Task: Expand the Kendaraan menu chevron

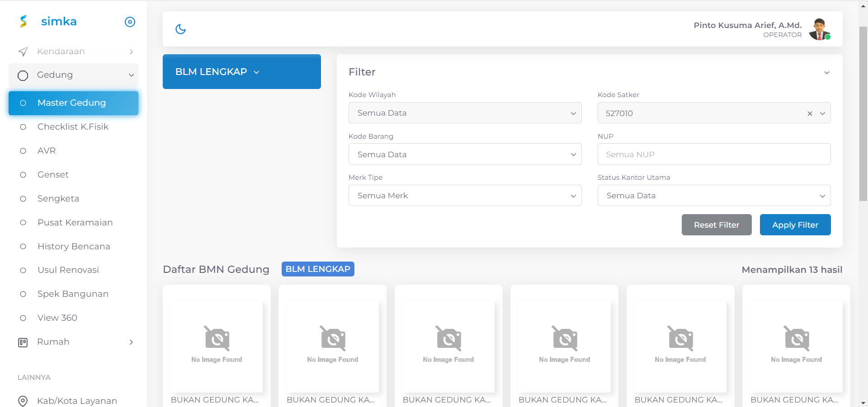Action: tap(131, 51)
